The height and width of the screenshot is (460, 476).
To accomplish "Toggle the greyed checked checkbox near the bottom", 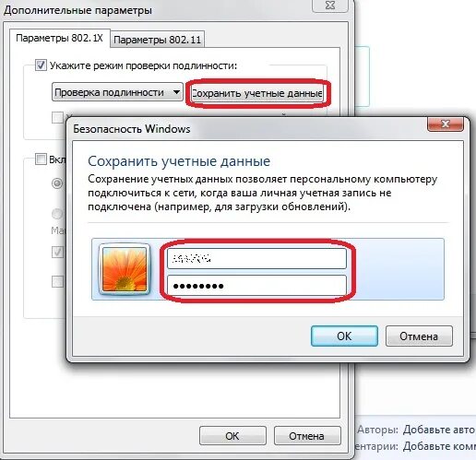I will (57, 252).
